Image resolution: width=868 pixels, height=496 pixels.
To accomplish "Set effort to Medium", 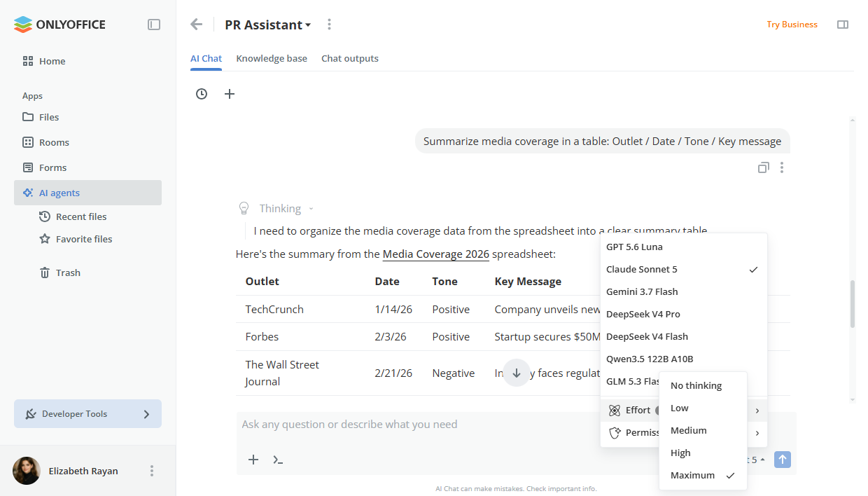I will [703, 430].
